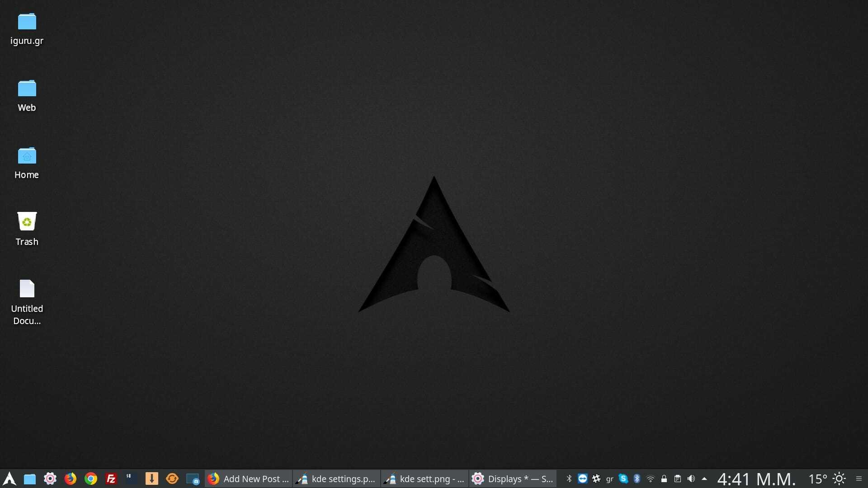Select the Home folder on the desktop

coord(27,163)
